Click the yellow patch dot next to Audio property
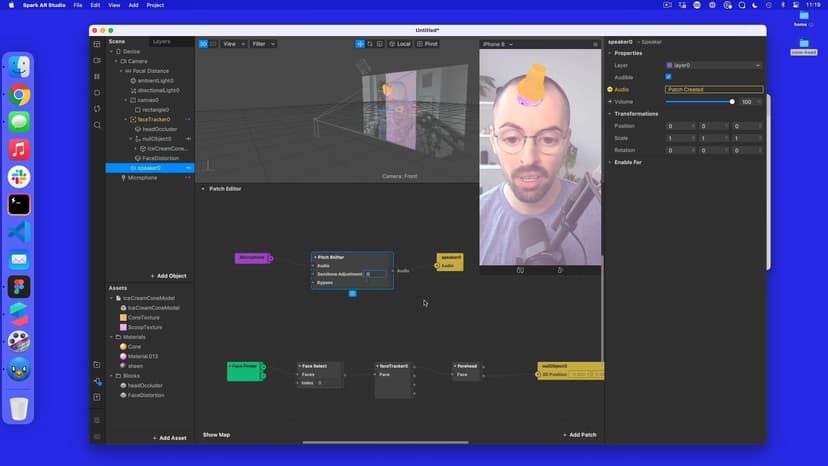Image resolution: width=828 pixels, height=466 pixels. coord(610,89)
